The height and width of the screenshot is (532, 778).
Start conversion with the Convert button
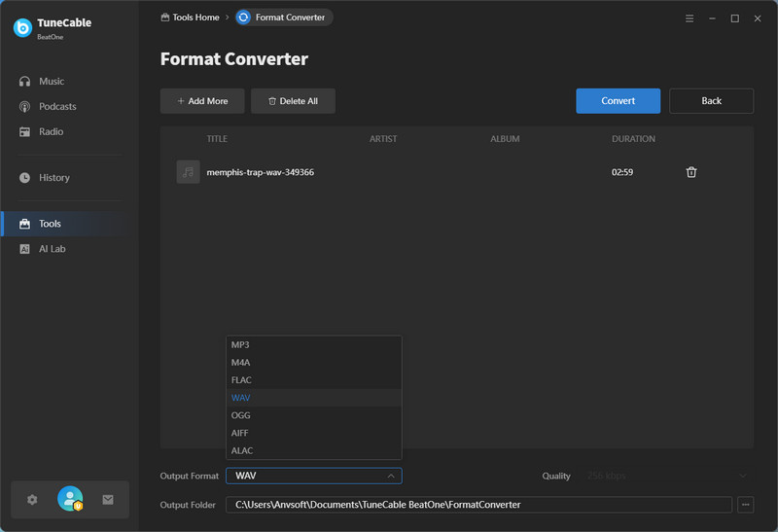pyautogui.click(x=619, y=101)
